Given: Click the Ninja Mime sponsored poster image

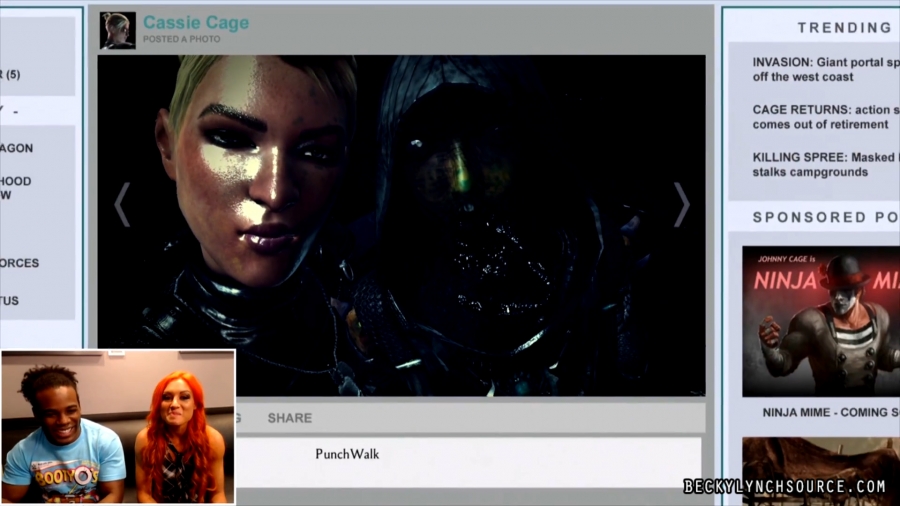Looking at the screenshot, I should [820, 320].
